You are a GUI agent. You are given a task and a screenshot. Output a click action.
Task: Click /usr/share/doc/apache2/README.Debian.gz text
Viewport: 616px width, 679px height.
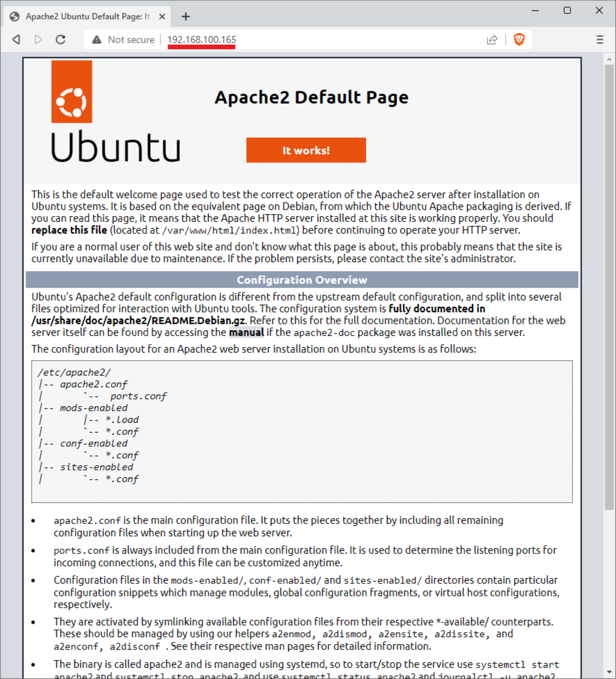click(138, 321)
